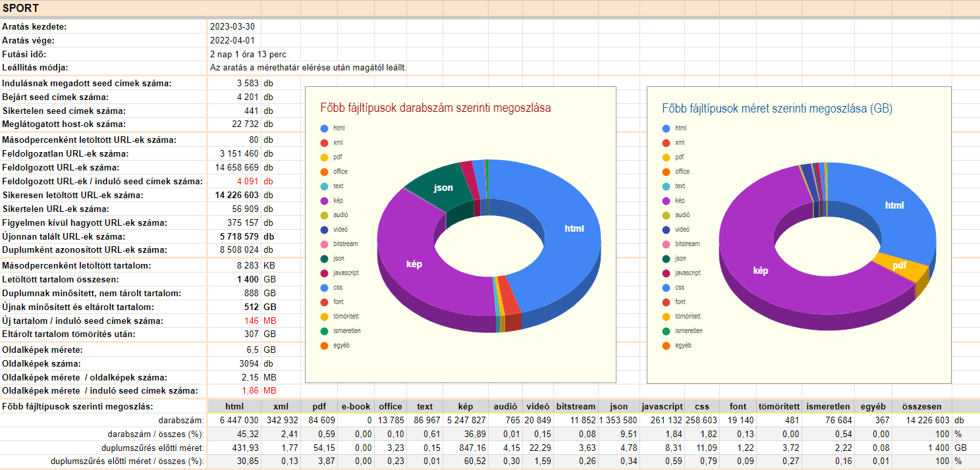980x470 pixels.
Task: Click the 'Futási idő:' label cell
Action: [x=24, y=54]
